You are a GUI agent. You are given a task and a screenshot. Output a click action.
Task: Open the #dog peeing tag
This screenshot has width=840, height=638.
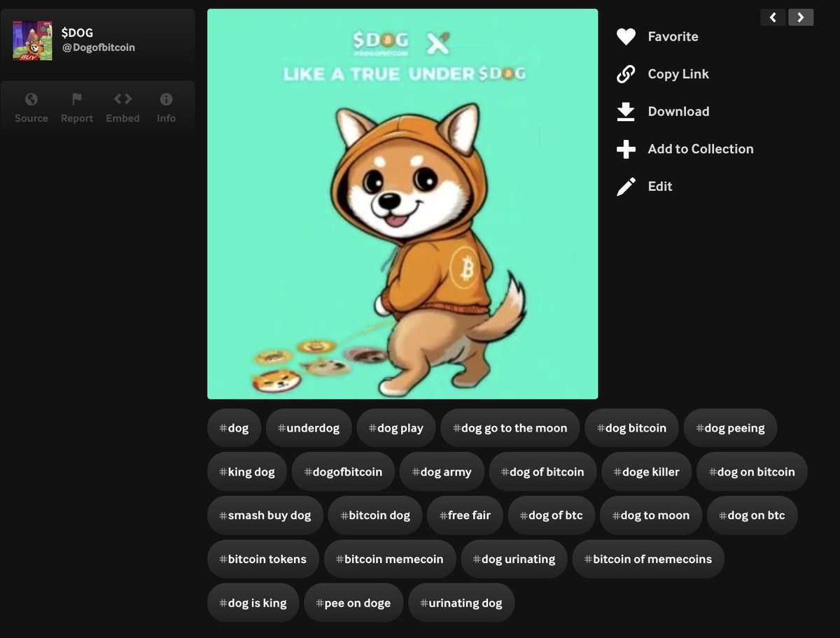[x=731, y=428]
